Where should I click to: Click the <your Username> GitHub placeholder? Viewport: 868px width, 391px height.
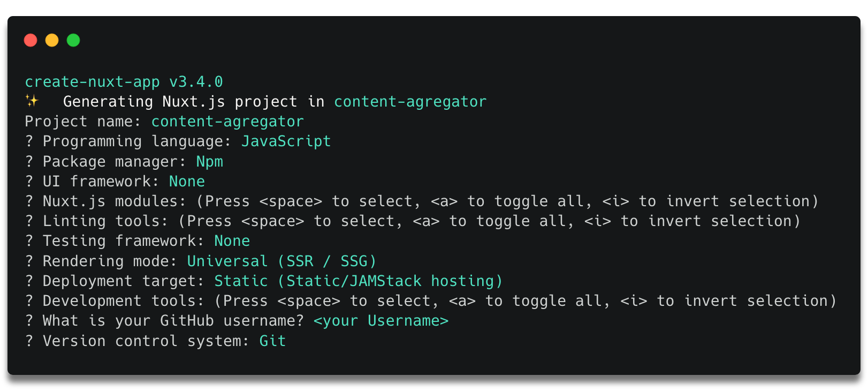[381, 321]
